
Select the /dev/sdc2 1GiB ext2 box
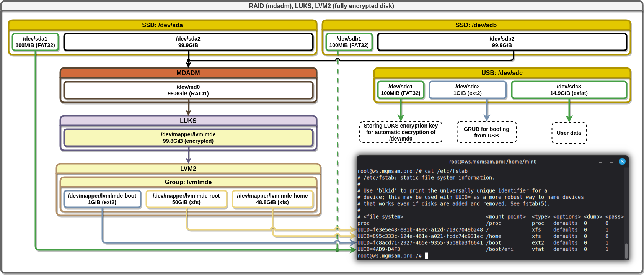point(467,90)
